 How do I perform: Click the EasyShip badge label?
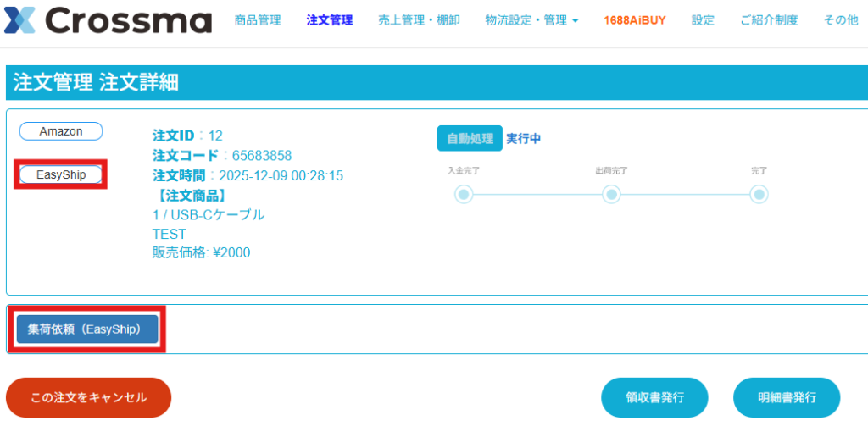61,174
